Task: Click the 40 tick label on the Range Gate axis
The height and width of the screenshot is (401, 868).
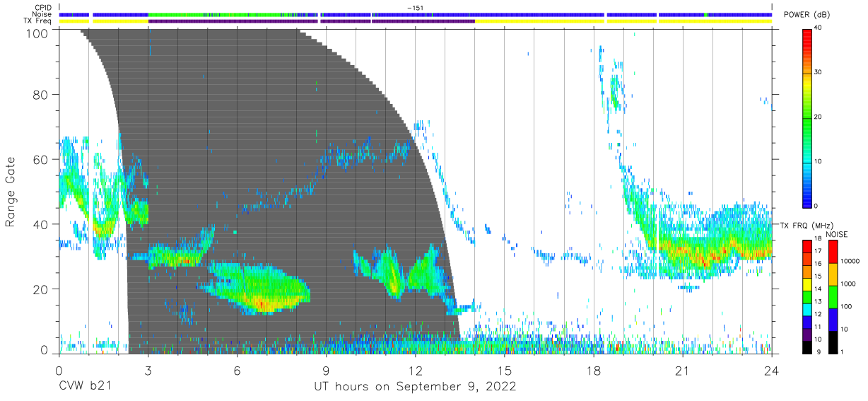Action: point(41,224)
